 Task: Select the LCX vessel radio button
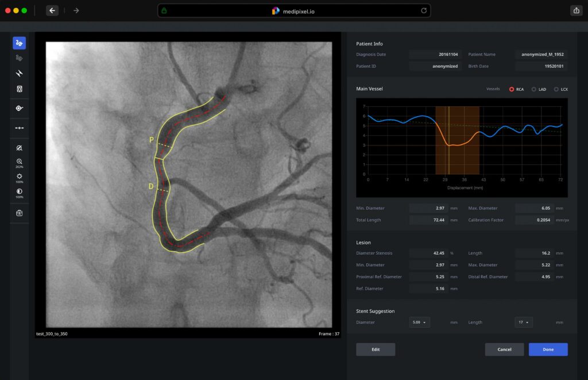[x=556, y=89]
